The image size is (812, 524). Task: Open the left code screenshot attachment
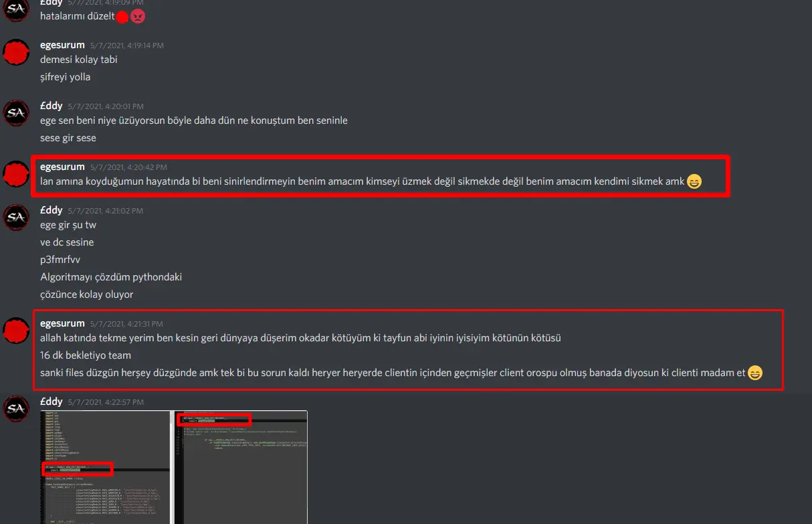[x=104, y=467]
